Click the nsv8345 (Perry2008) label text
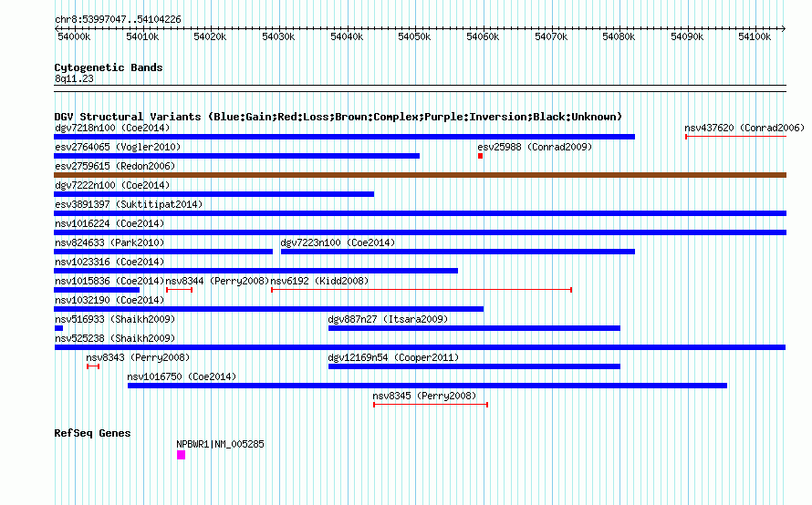The width and height of the screenshot is (812, 505). [424, 396]
